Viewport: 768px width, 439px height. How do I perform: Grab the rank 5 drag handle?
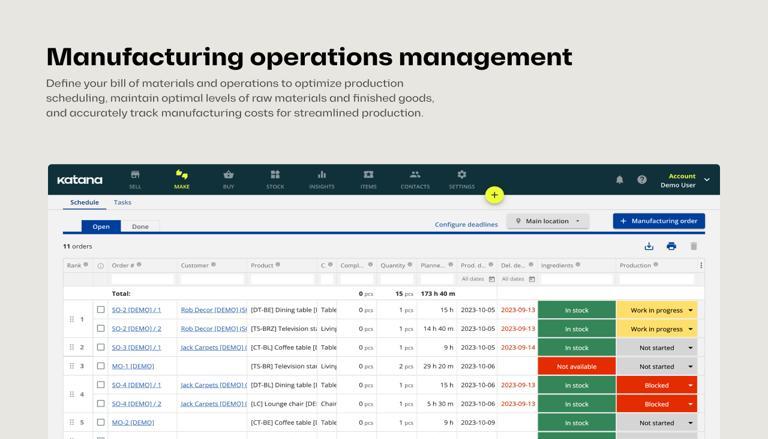[x=72, y=422]
